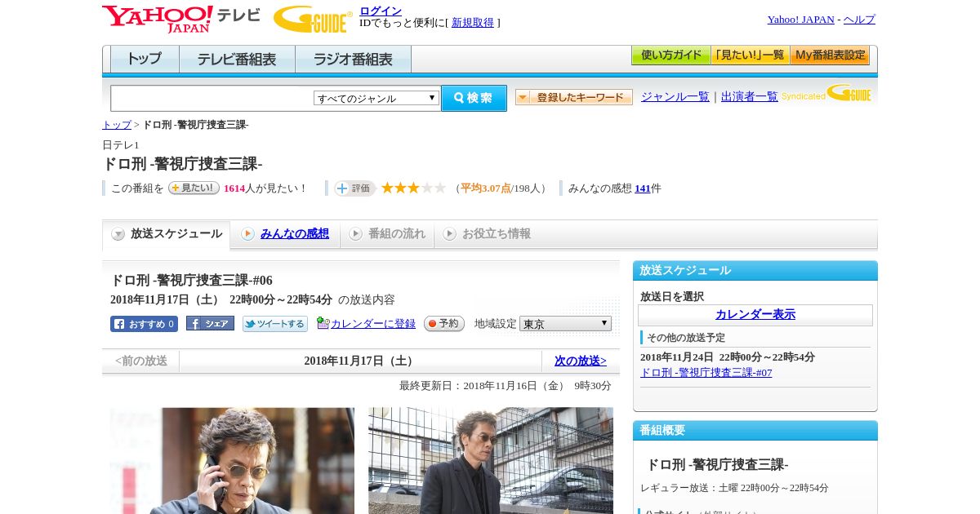Click the 2018年11月17日（土） date bar text
This screenshot has width=980, height=514.
(360, 361)
